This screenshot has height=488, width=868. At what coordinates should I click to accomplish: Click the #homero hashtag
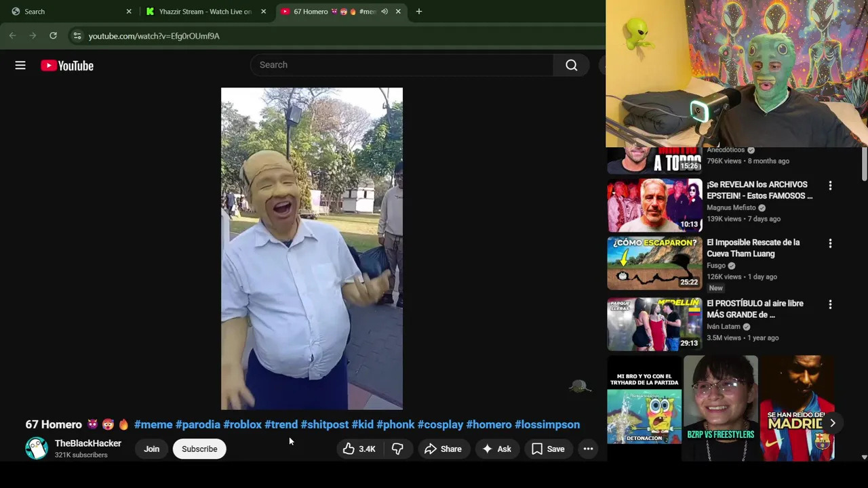[489, 424]
